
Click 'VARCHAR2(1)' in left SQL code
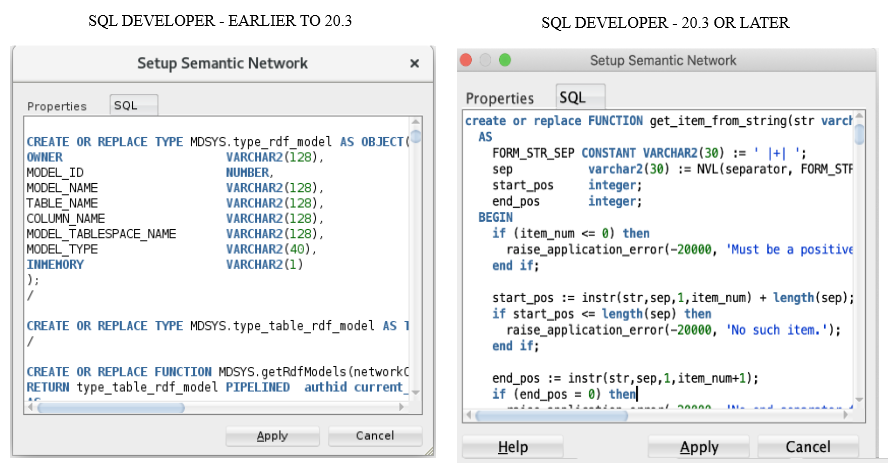point(265,264)
